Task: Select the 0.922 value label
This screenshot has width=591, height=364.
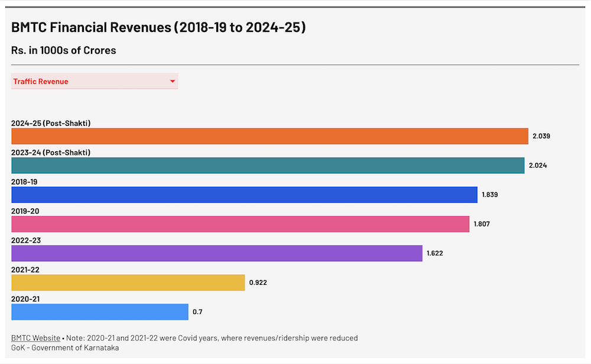Action: point(258,282)
